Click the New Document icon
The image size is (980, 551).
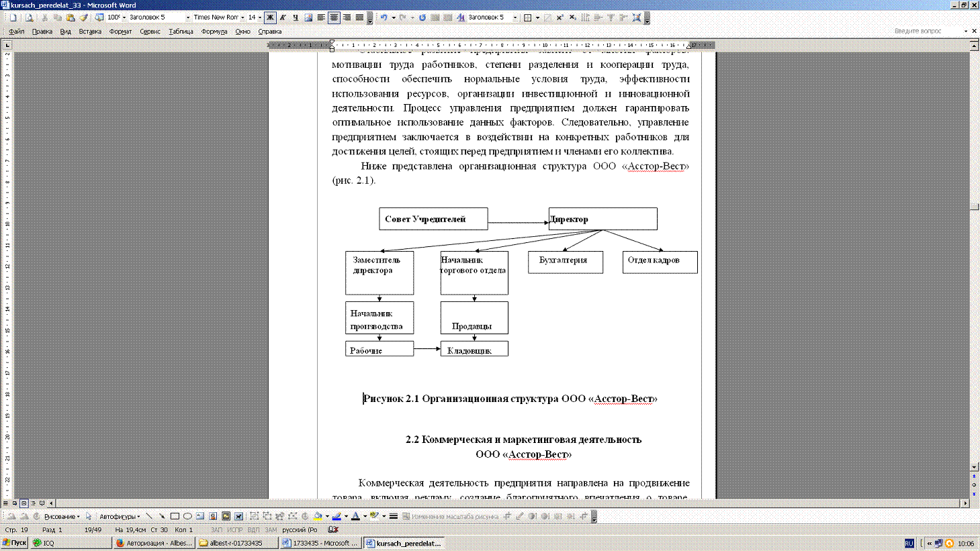(13, 17)
